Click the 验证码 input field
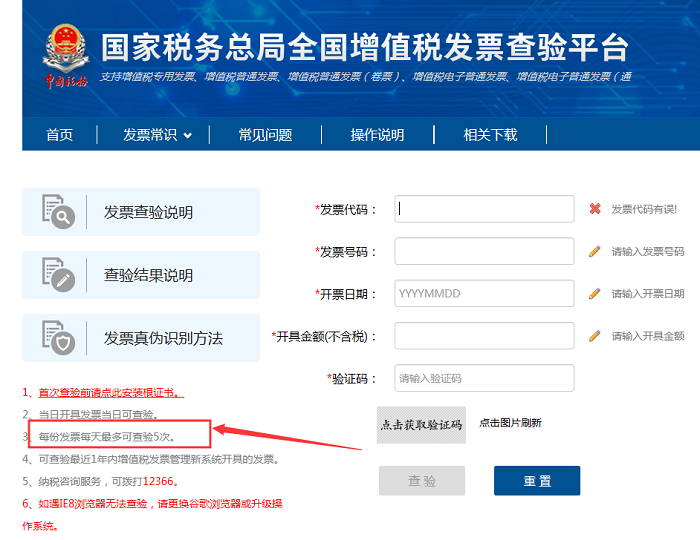 (x=484, y=378)
